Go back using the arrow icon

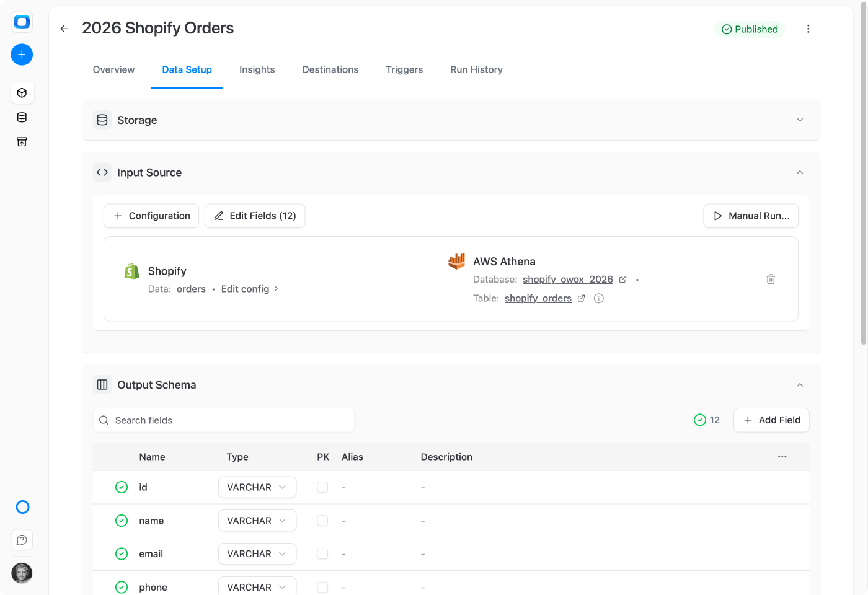[x=64, y=29]
